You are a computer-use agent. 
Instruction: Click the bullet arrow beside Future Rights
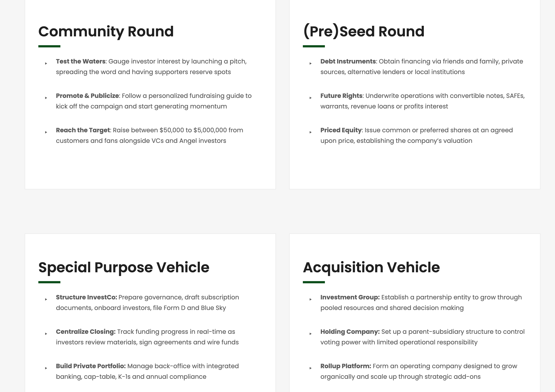(x=310, y=98)
